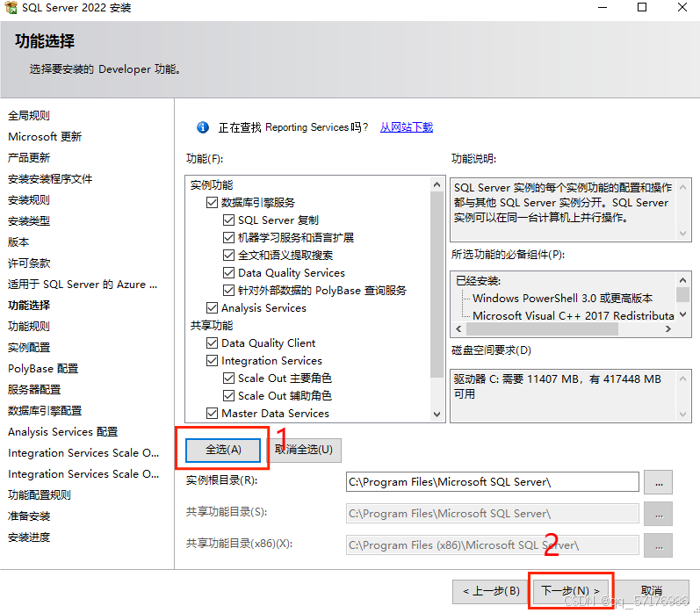Toggle Data Quality Services checkbox
The height and width of the screenshot is (613, 700).
pos(228,273)
